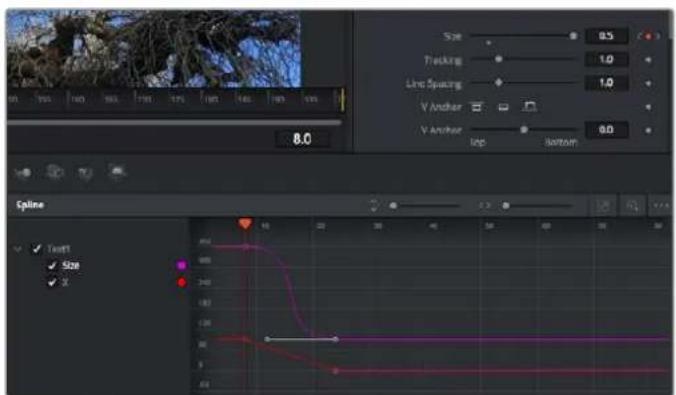Click the second node tool icon in the toolbar
The image size is (676, 395).
point(54,172)
